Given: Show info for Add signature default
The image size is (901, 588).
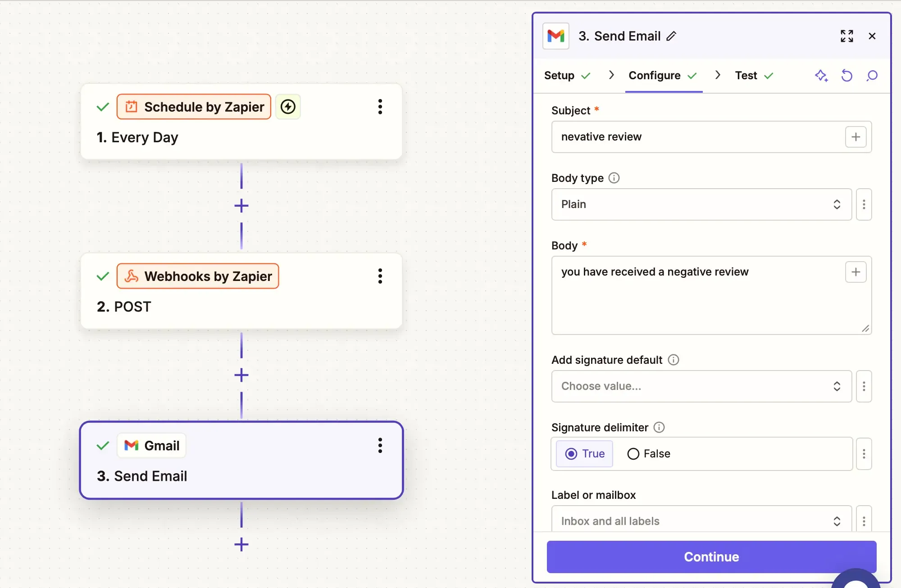Looking at the screenshot, I should point(673,360).
